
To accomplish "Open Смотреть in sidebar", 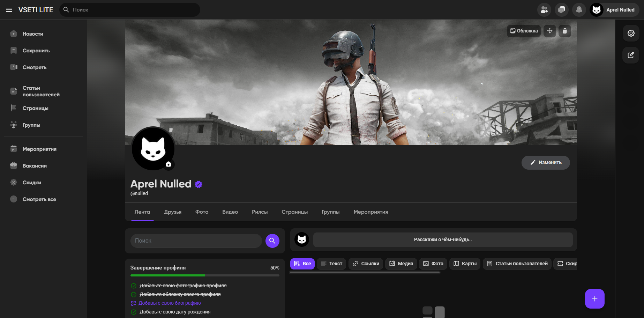I will tap(43, 67).
